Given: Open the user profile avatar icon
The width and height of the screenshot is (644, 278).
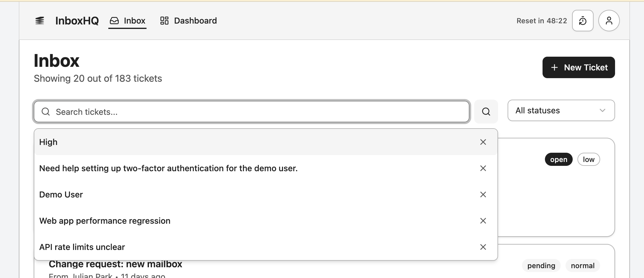Looking at the screenshot, I should (609, 21).
